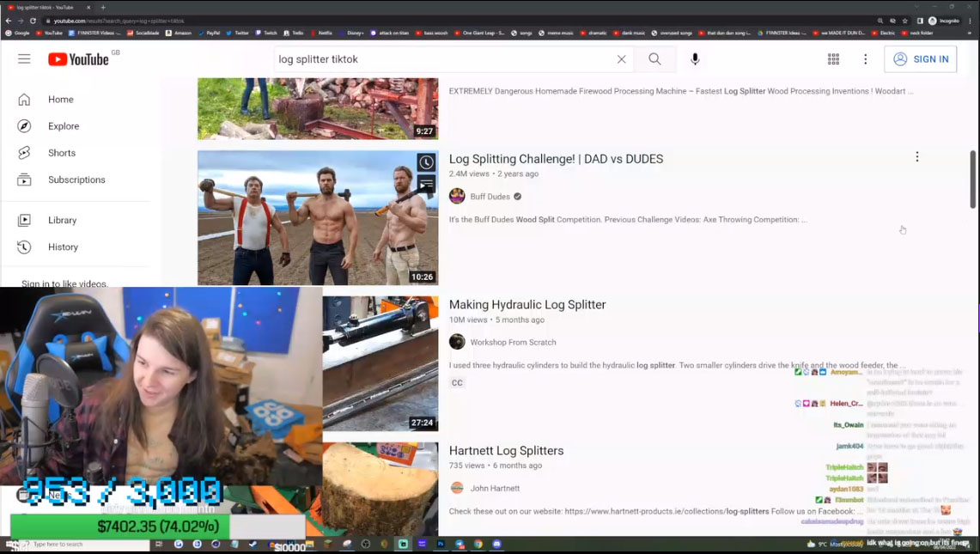980x554 pixels.
Task: Click the Library icon in sidebar
Action: click(x=24, y=220)
